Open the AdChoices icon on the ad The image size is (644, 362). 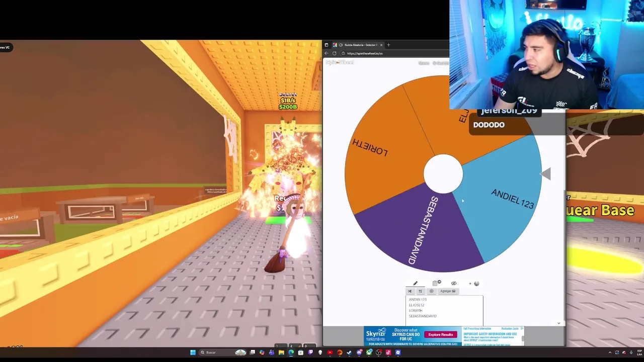[522, 328]
